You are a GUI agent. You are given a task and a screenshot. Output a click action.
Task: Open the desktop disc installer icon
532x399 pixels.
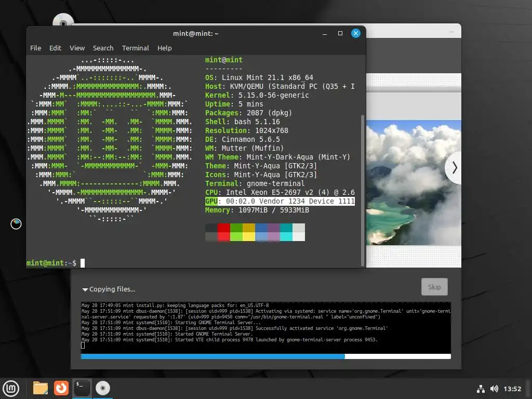coord(63,20)
